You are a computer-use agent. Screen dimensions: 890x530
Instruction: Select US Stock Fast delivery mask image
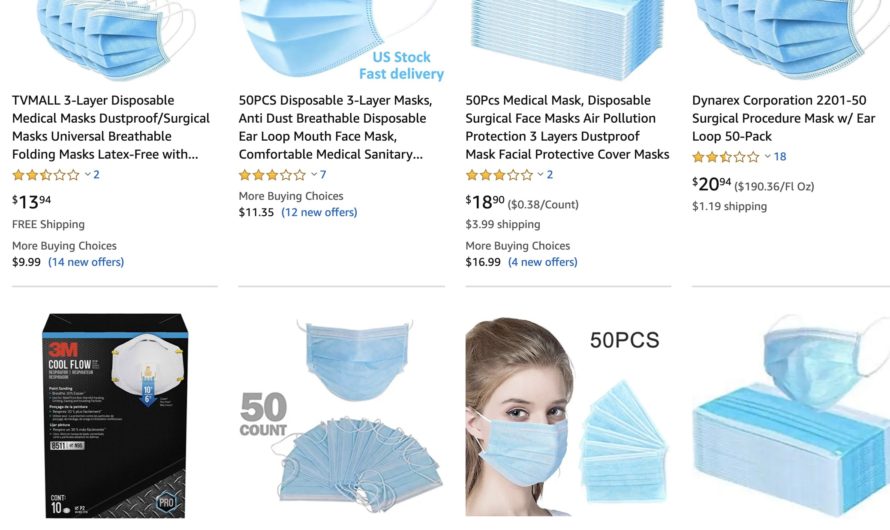coord(342,41)
